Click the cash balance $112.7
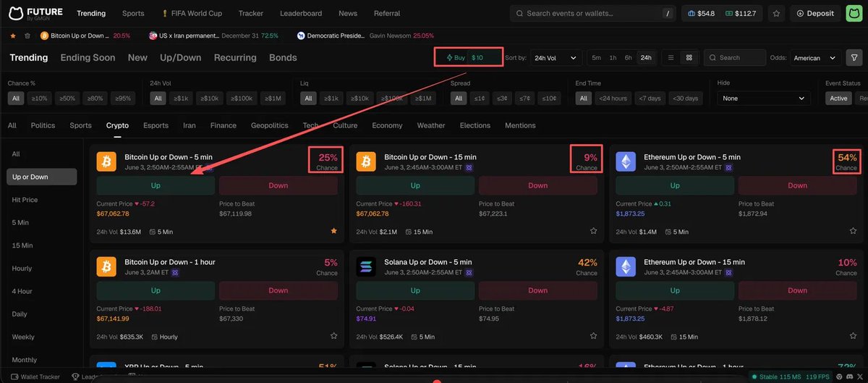This screenshot has height=383, width=868. pyautogui.click(x=740, y=13)
